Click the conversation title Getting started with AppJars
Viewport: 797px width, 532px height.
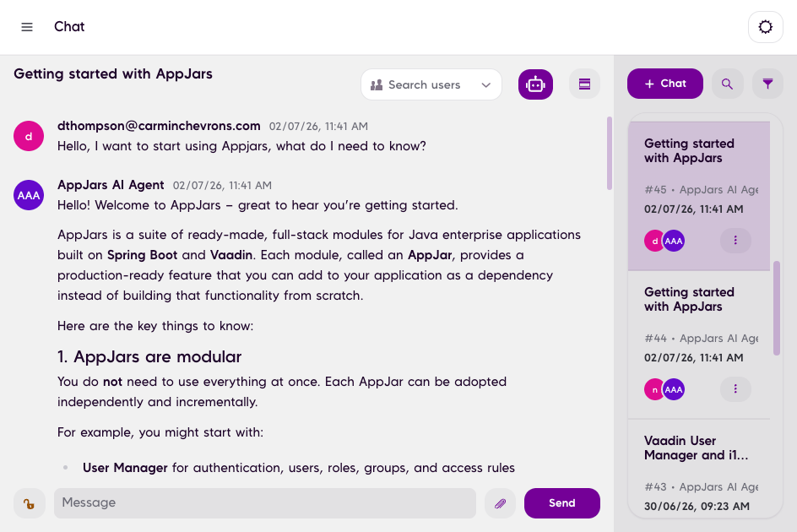(x=113, y=73)
